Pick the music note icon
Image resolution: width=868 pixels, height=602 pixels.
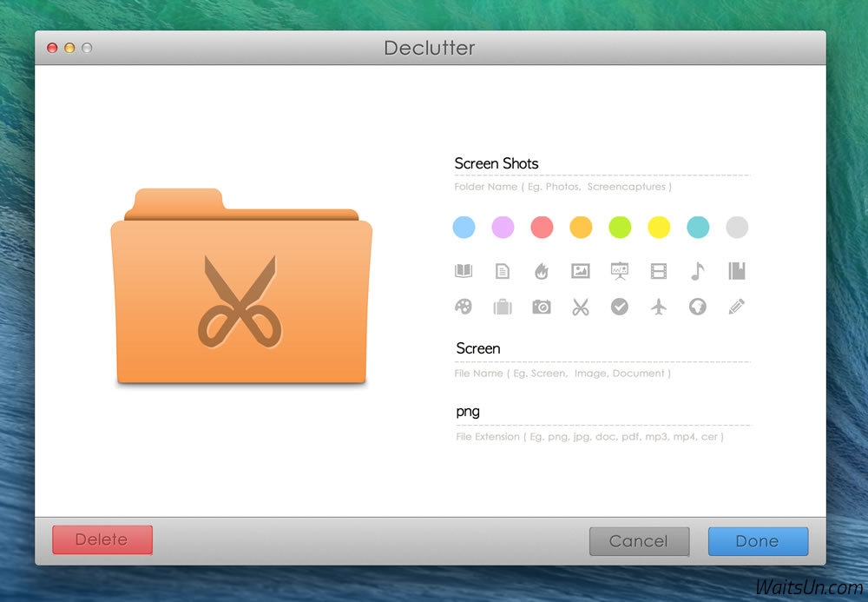(697, 271)
